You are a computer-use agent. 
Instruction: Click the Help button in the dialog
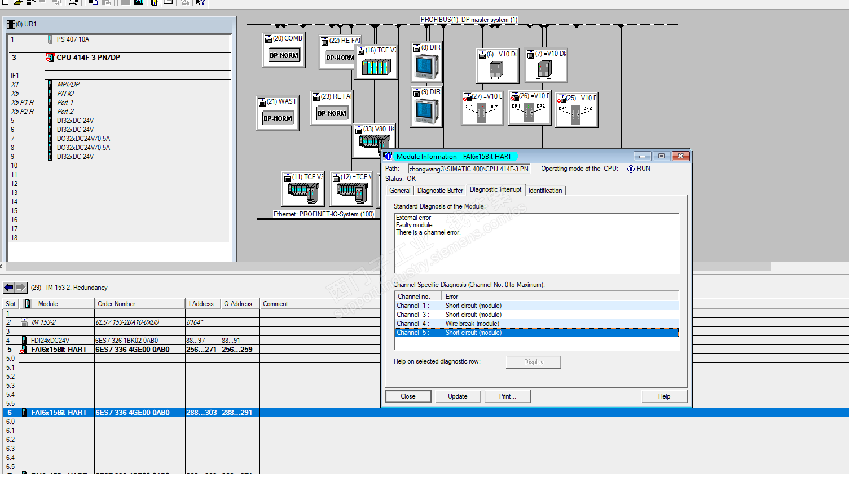click(x=665, y=396)
